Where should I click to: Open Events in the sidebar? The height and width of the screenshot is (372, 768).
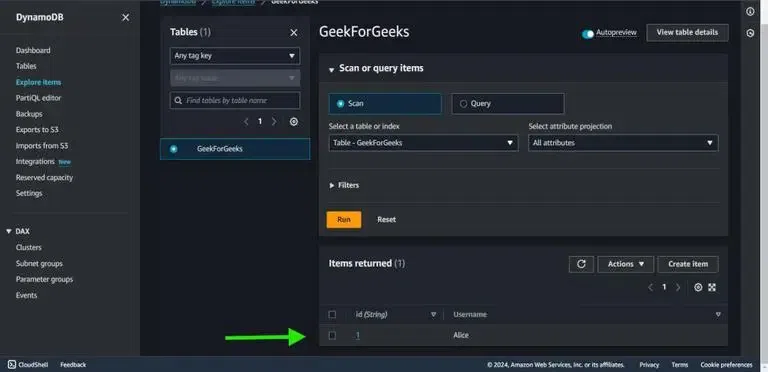(26, 296)
